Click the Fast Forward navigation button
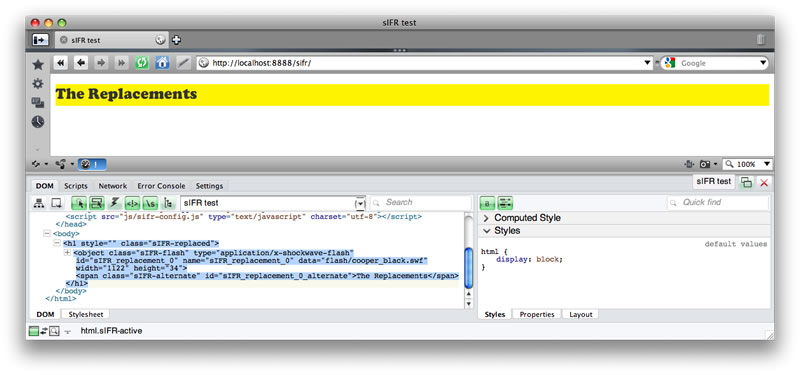The image size is (800, 375). coord(121,63)
